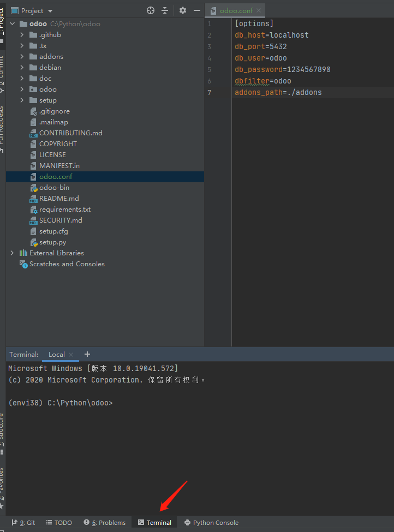
Task: Hide the Project tool window panel
Action: tap(197, 10)
